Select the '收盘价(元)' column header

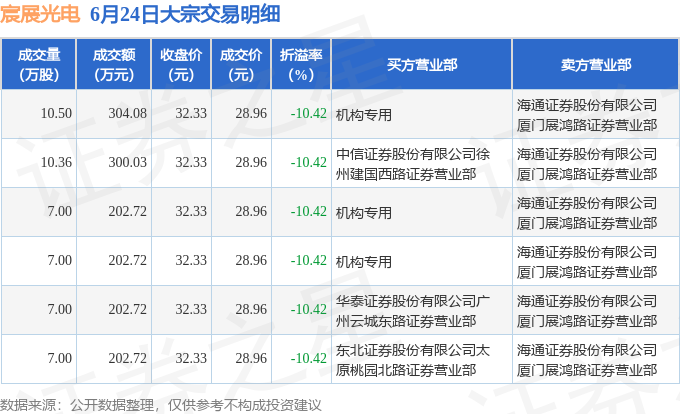(x=181, y=65)
